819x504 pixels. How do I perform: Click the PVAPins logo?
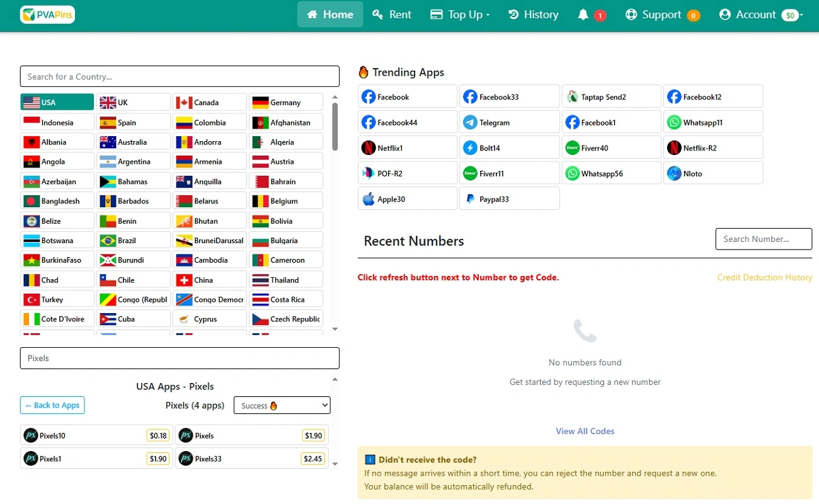click(47, 14)
